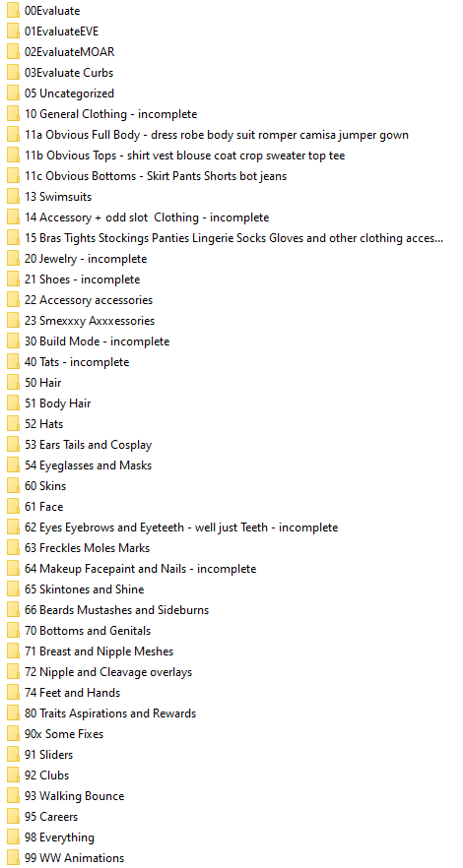The image size is (463, 868).
Task: Click "53 Ears Tails and Cosplay" name
Action: 88,445
